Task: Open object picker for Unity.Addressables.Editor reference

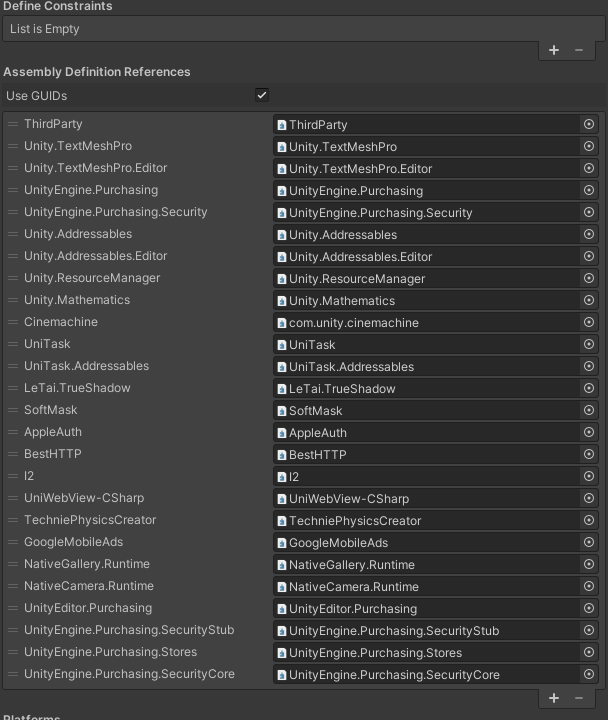Action: pos(589,256)
